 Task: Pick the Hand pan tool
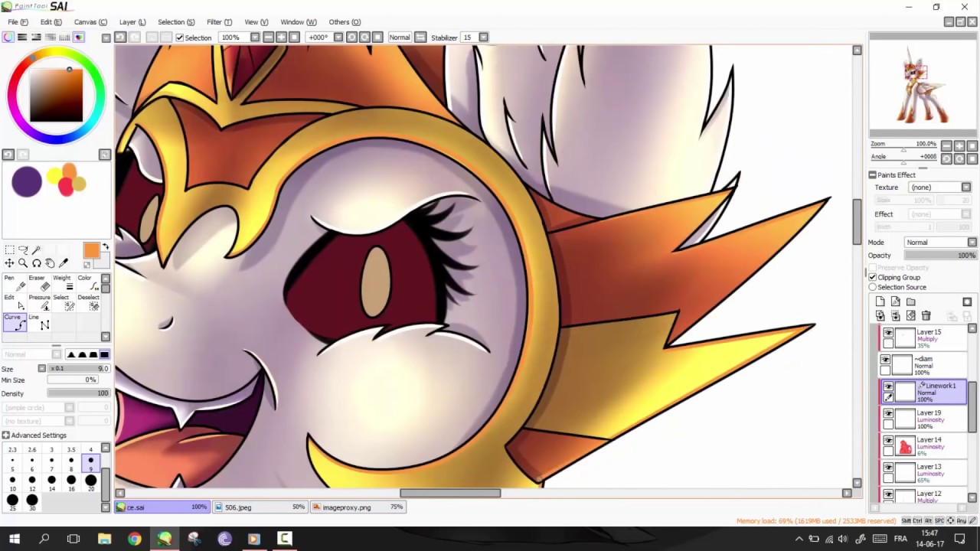[x=50, y=263]
